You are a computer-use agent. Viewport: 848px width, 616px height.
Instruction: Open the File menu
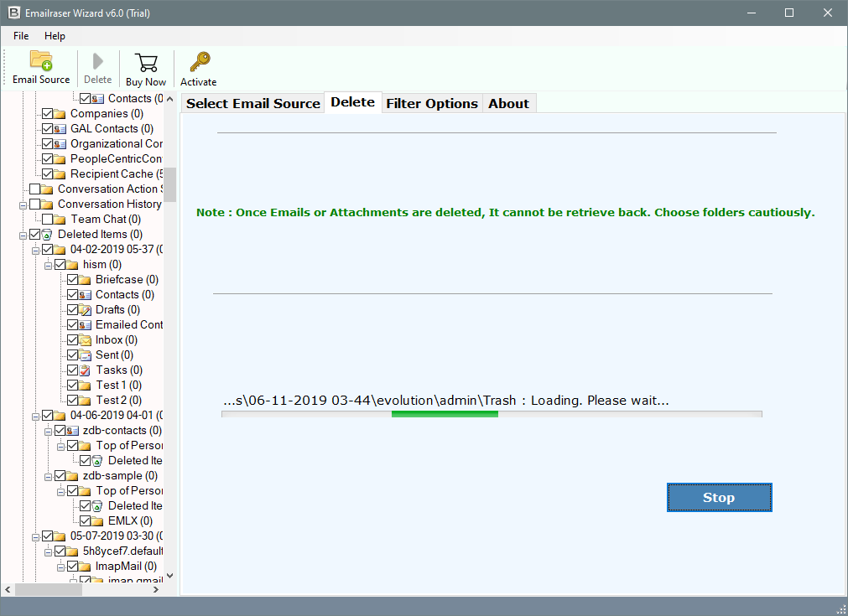(21, 36)
